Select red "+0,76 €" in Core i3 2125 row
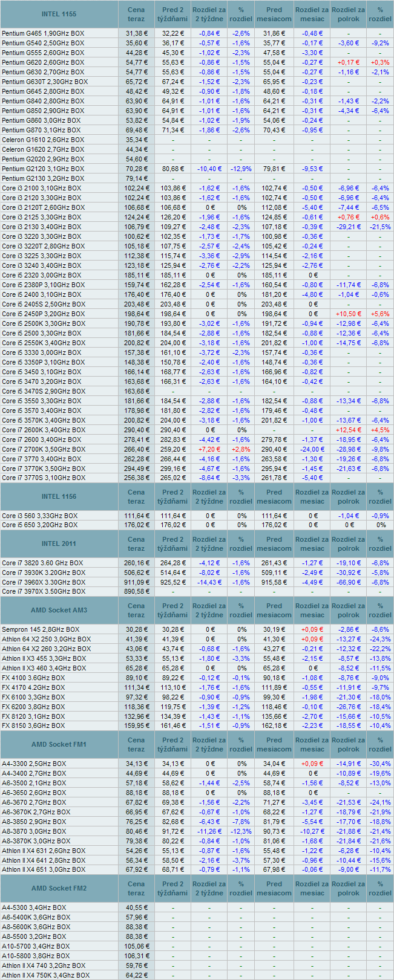394x980 pixels. [x=349, y=217]
